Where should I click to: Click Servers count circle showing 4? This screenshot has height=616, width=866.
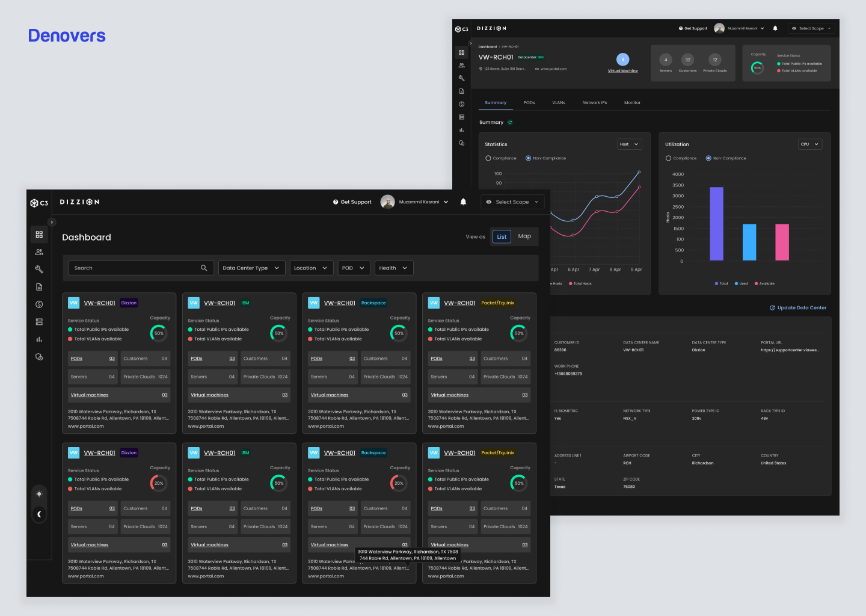(x=666, y=60)
